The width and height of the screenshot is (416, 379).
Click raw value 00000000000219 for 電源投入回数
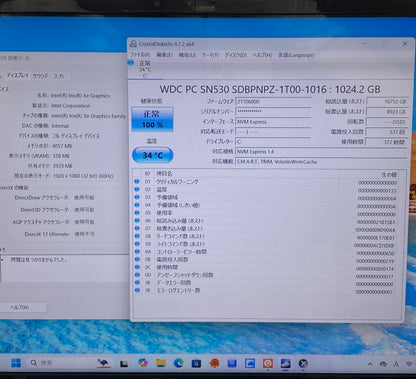375,261
